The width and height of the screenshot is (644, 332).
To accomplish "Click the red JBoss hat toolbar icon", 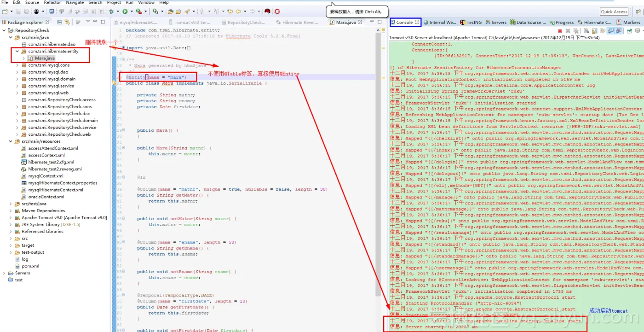I will [x=267, y=11].
